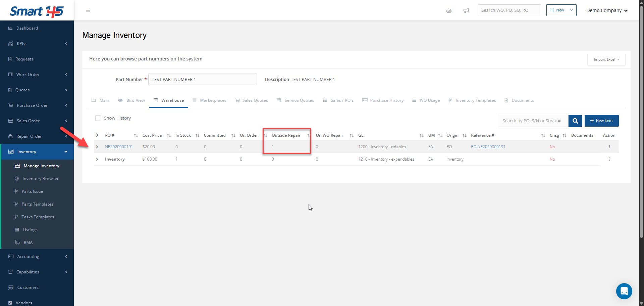Open the chat support bubble
The width and height of the screenshot is (644, 306).
(x=624, y=291)
